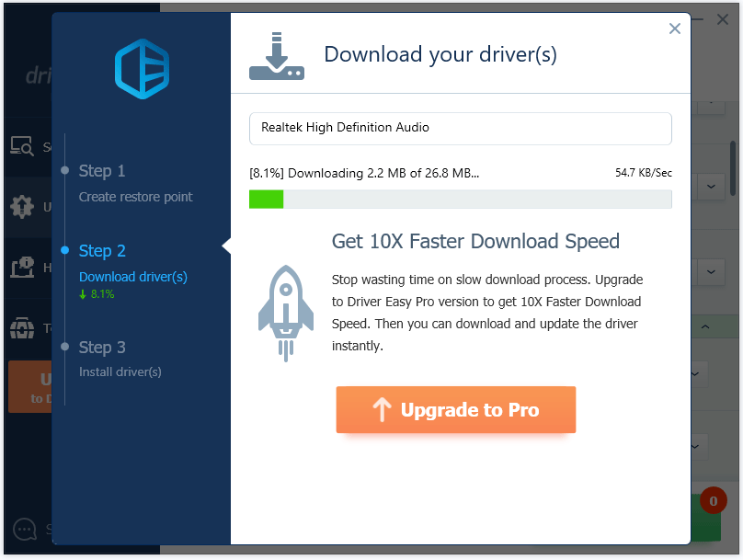Click the main window's vertical scrollbar
The width and height of the screenshot is (743, 560).
coord(733,168)
